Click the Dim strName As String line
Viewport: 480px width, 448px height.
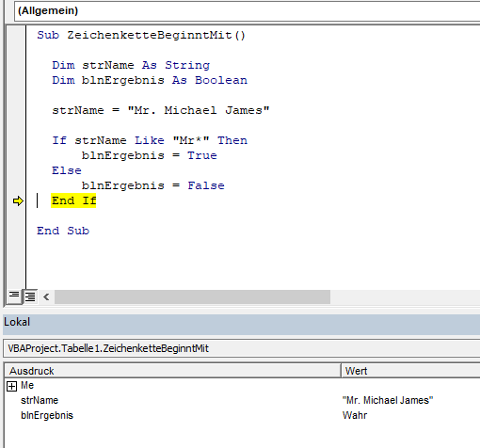click(x=131, y=65)
